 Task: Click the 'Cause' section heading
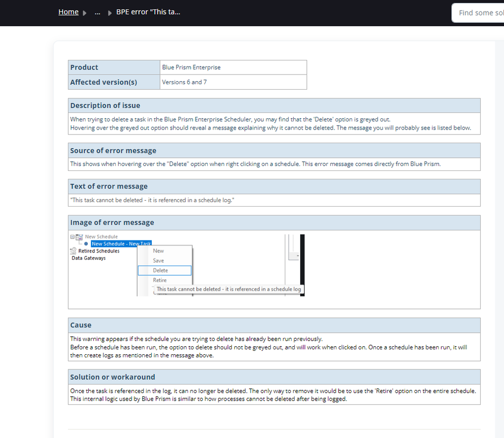pyautogui.click(x=81, y=325)
